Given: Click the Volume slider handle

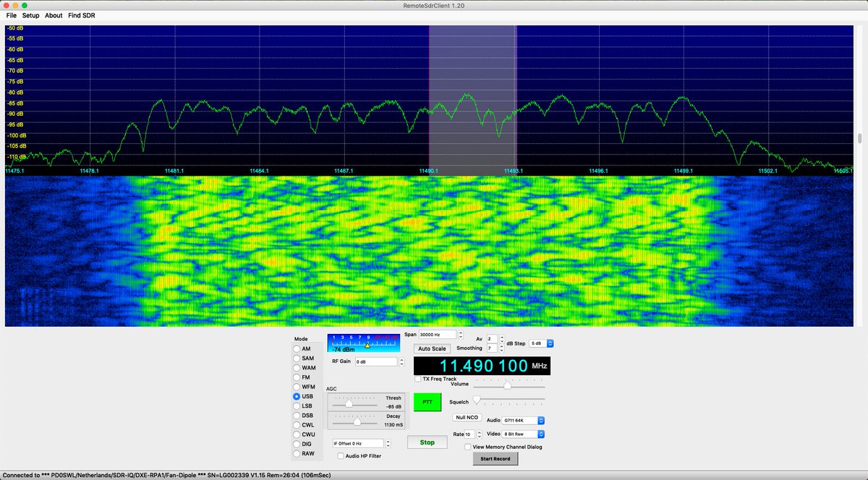Looking at the screenshot, I should click(507, 386).
